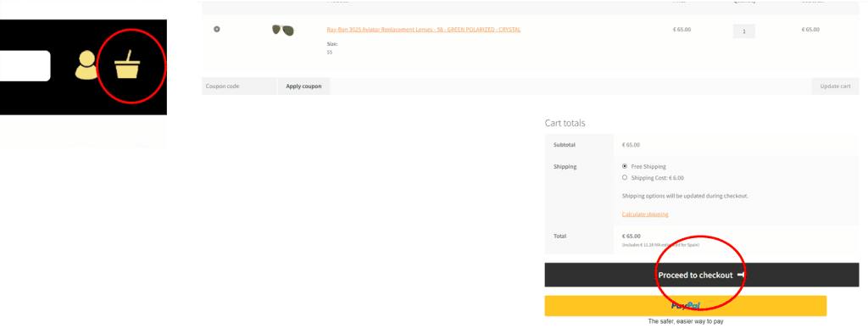Pay with the PayPal button
The height and width of the screenshot is (334, 868).
click(685, 306)
